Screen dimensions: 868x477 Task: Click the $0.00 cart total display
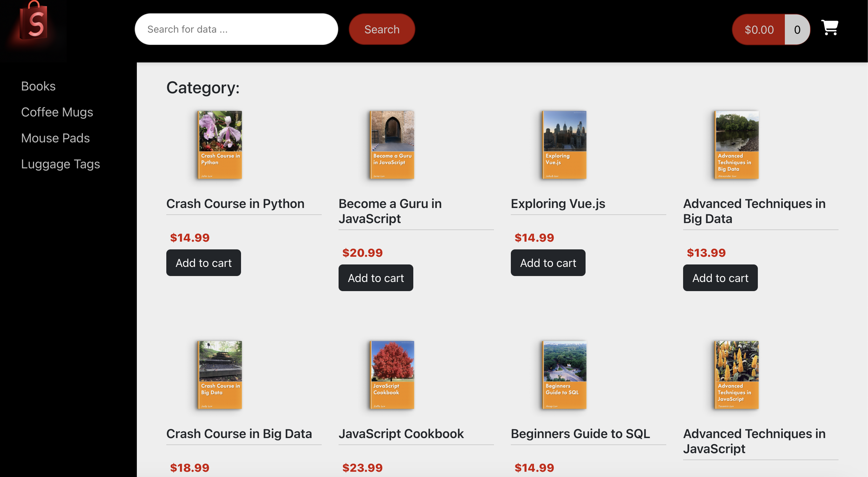coord(759,29)
